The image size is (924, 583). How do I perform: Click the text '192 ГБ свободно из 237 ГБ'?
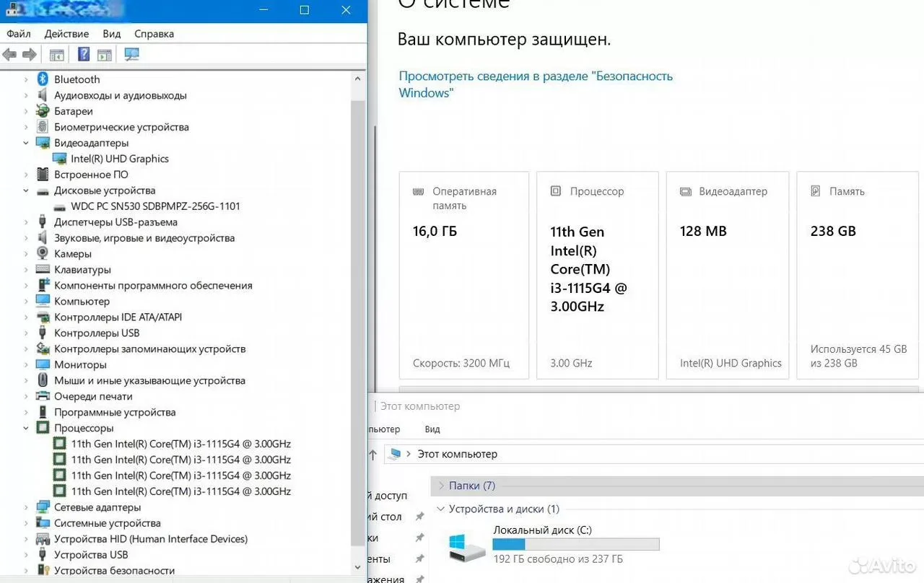(x=558, y=559)
